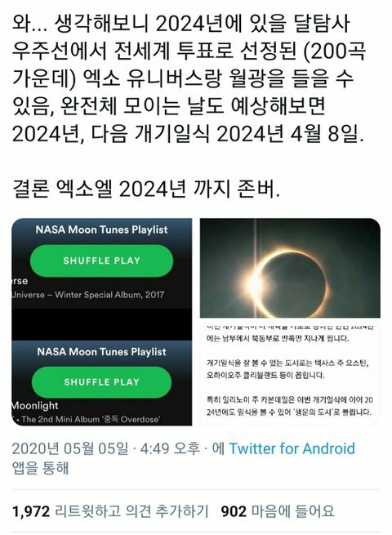
Task: Click the Moonlight song title
Action: 35,405
